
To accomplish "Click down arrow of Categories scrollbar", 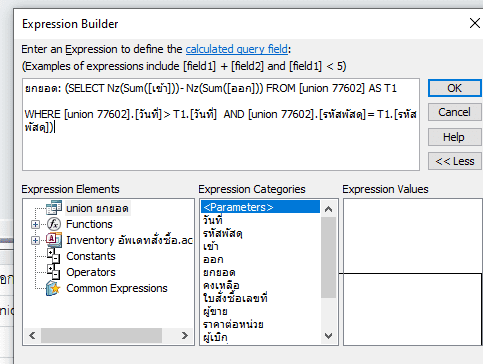I will pos(328,336).
